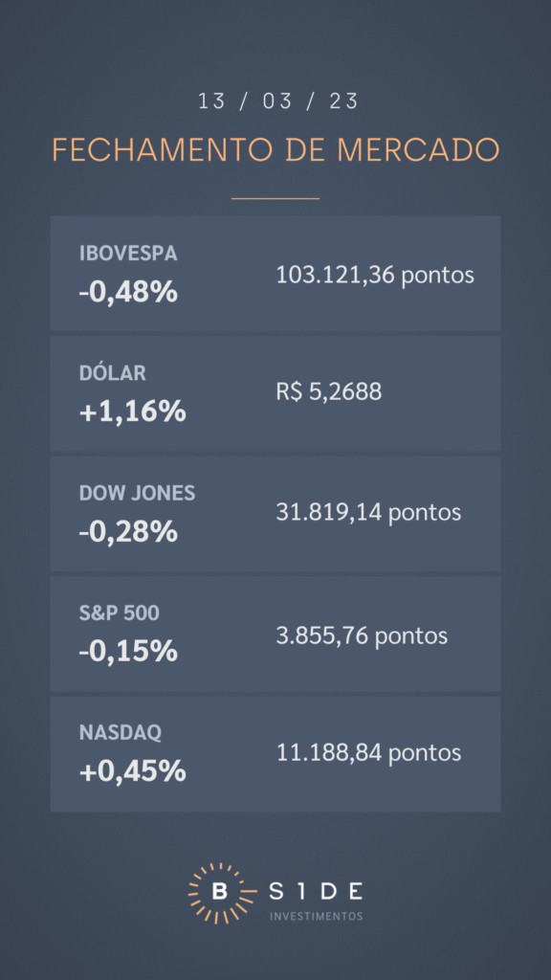The image size is (551, 980).
Task: Click the S&P 500 -0,15% change
Action: (128, 652)
